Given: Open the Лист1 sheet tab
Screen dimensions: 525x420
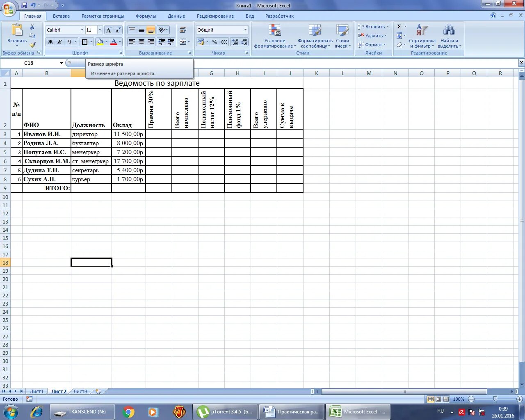Looking at the screenshot, I should click(x=37, y=391).
